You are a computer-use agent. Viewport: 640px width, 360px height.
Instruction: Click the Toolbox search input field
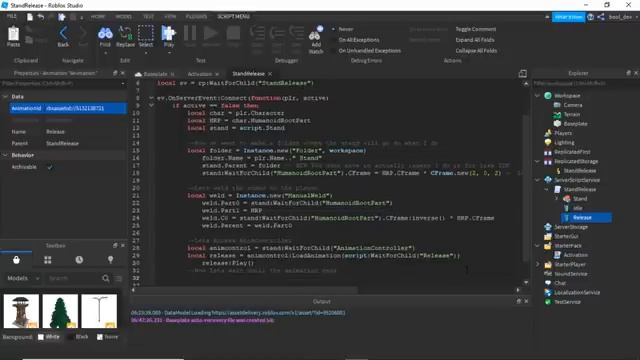click(72, 278)
